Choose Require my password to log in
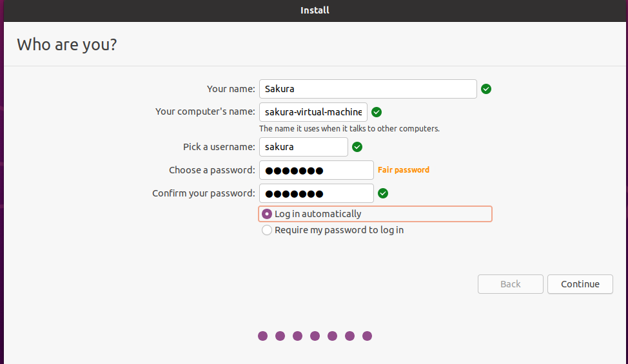The height and width of the screenshot is (364, 628). tap(267, 230)
